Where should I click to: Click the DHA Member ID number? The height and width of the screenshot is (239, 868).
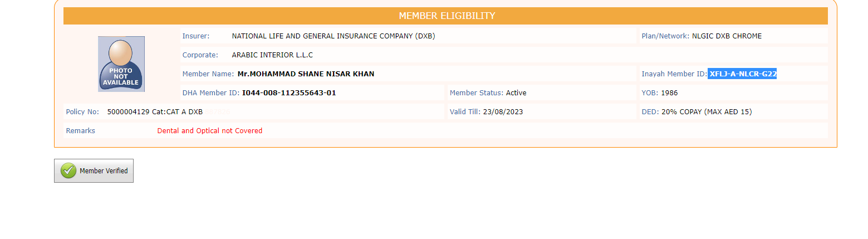(289, 93)
